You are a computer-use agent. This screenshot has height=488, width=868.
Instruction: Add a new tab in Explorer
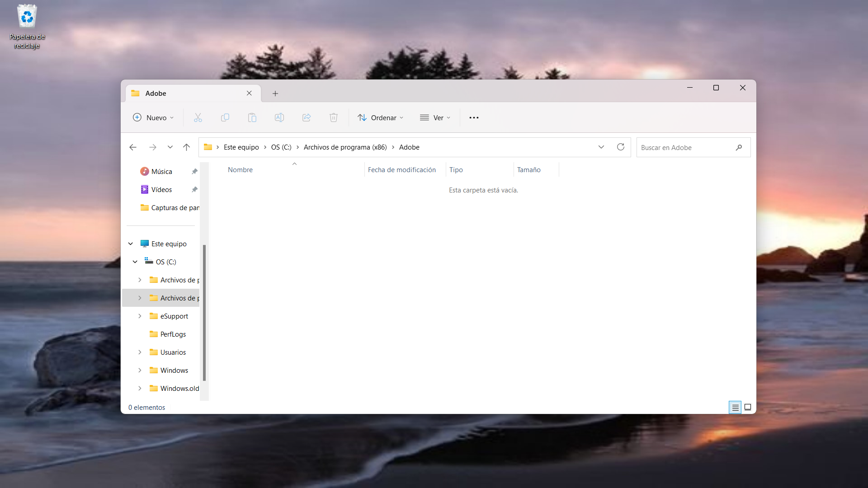pos(275,94)
